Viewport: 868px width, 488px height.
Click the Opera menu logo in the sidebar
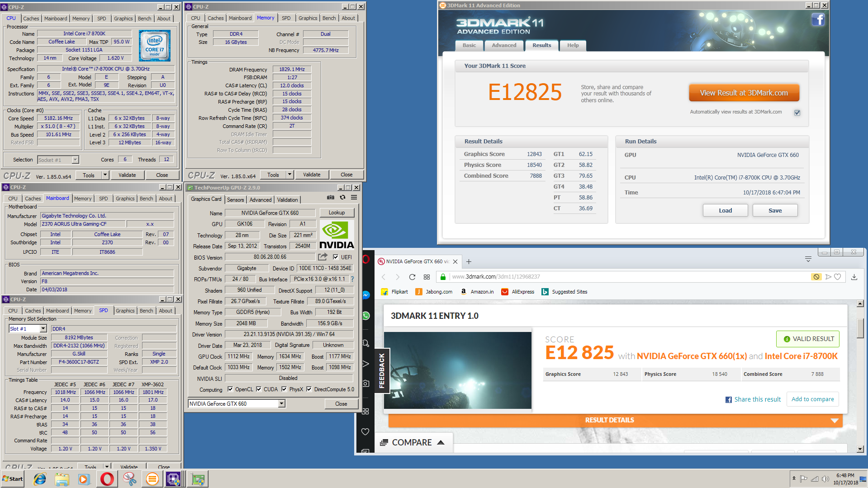click(x=366, y=260)
